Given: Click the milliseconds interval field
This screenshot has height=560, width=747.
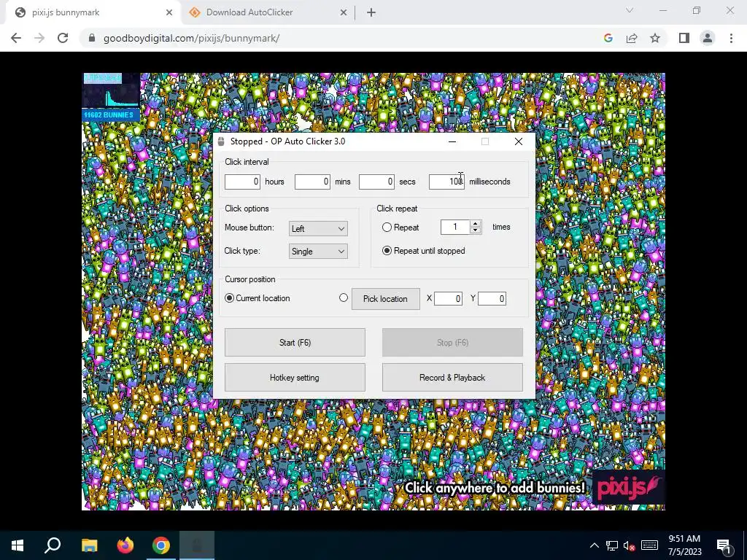Looking at the screenshot, I should (446, 182).
